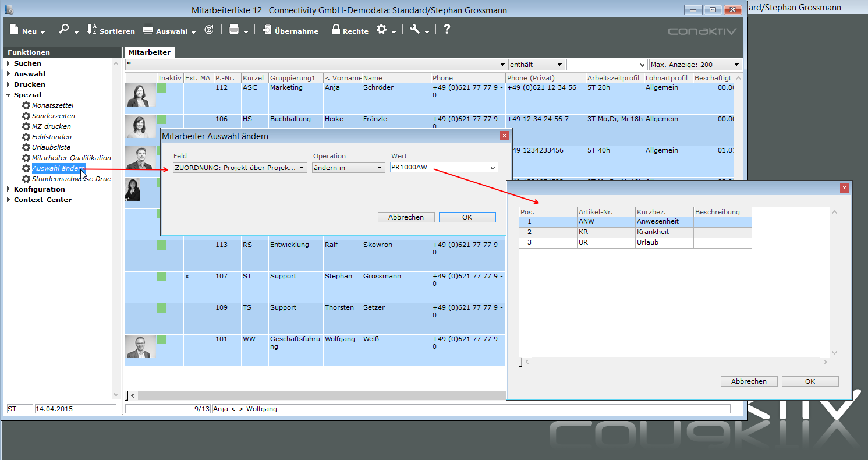The width and height of the screenshot is (868, 460).
Task: Click the wrench tools icon
Action: (414, 30)
